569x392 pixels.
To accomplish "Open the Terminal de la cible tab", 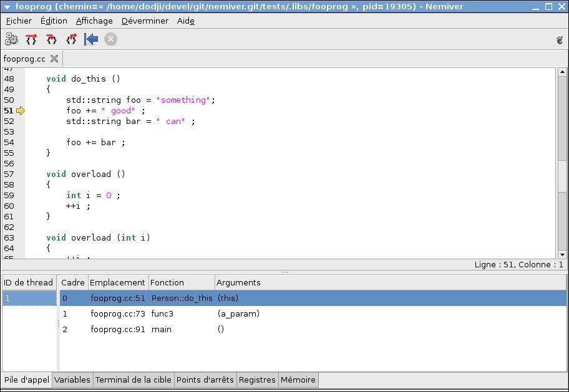I will pos(133,380).
